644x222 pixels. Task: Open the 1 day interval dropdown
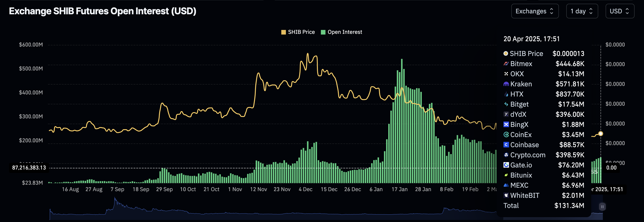[581, 11]
